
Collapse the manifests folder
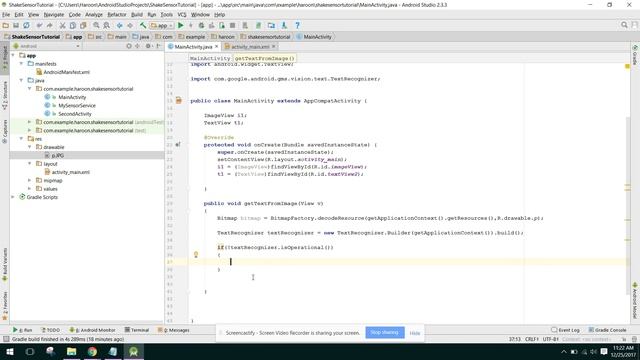coord(22,64)
